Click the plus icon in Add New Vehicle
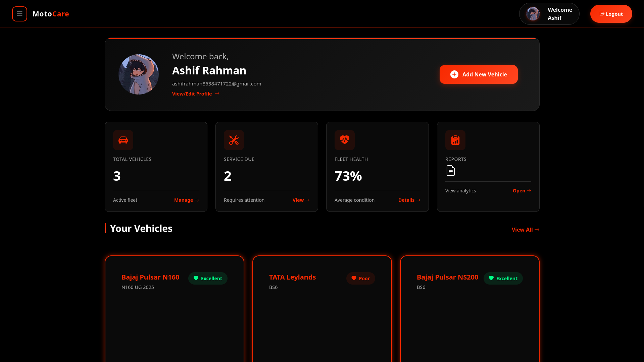Image resolution: width=644 pixels, height=362 pixels. pyautogui.click(x=454, y=74)
